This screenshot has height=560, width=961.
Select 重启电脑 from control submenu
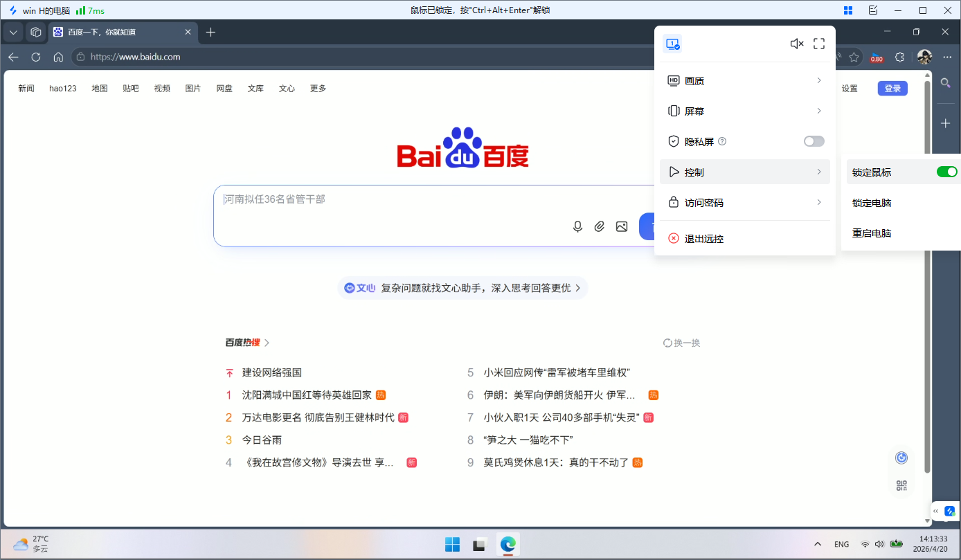pos(872,233)
